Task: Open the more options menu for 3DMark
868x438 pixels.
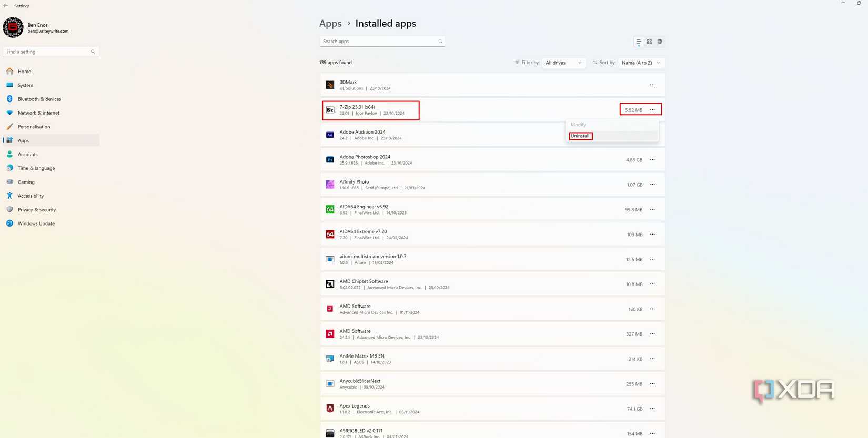Action: (652, 85)
